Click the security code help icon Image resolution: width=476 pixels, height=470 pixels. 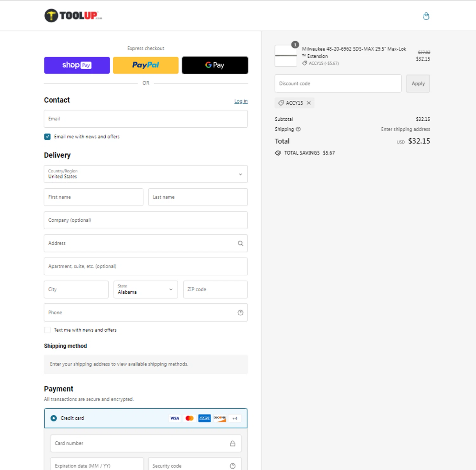click(x=233, y=466)
